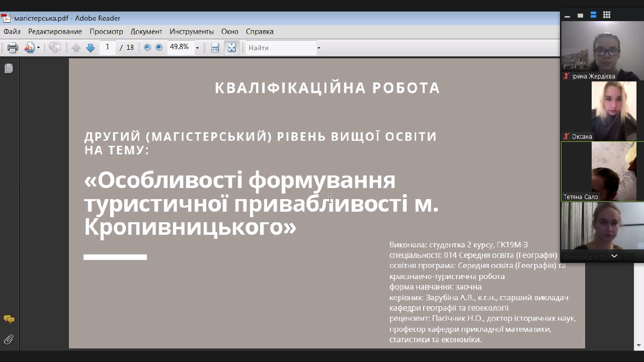
Task: Click the fit width scrolling icon
Action: tap(215, 48)
